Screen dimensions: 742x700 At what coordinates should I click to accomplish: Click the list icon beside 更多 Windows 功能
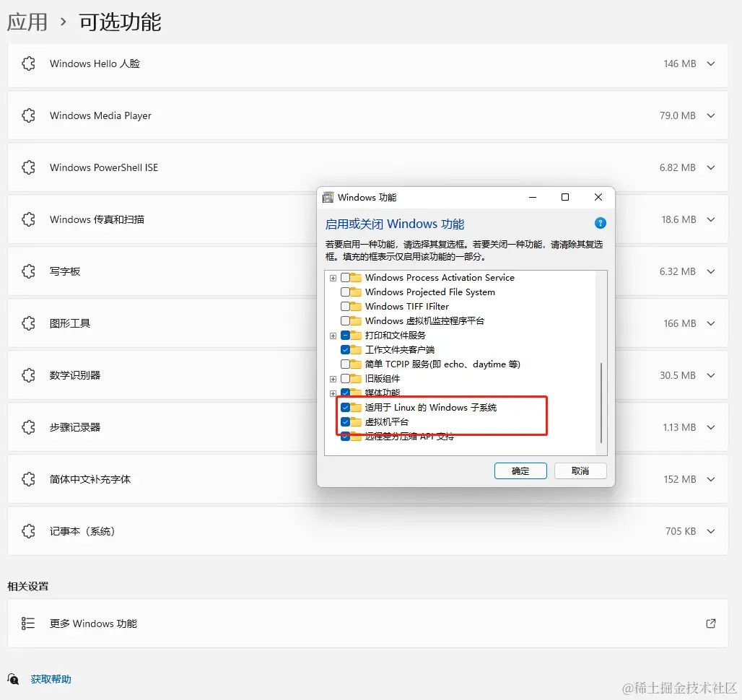[x=28, y=624]
